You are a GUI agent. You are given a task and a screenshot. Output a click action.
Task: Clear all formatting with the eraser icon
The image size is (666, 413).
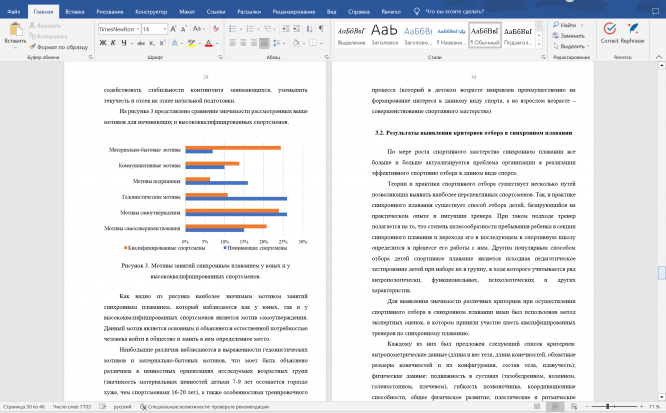[216, 29]
